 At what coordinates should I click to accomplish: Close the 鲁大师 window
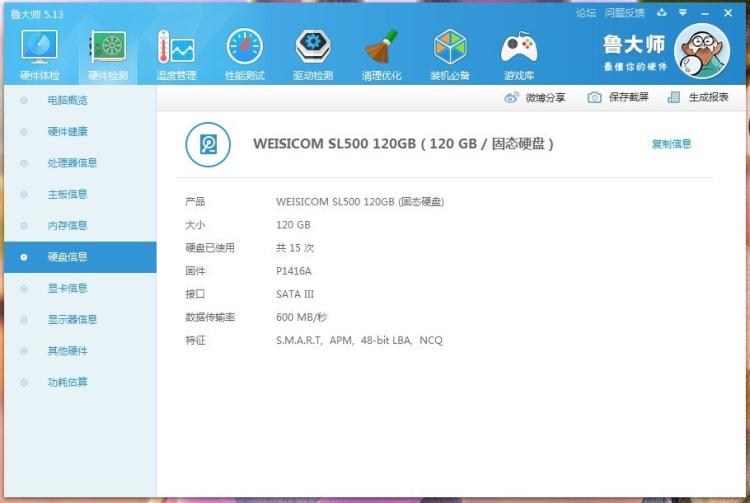tap(728, 13)
